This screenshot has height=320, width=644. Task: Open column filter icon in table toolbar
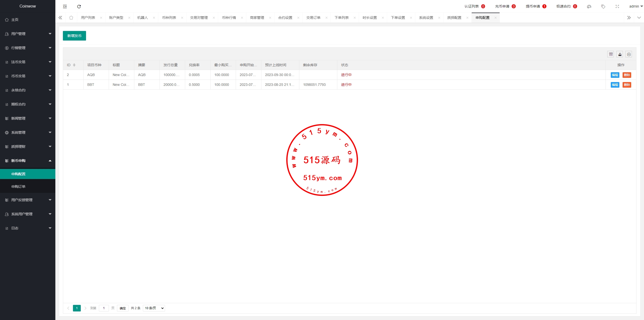click(x=611, y=54)
